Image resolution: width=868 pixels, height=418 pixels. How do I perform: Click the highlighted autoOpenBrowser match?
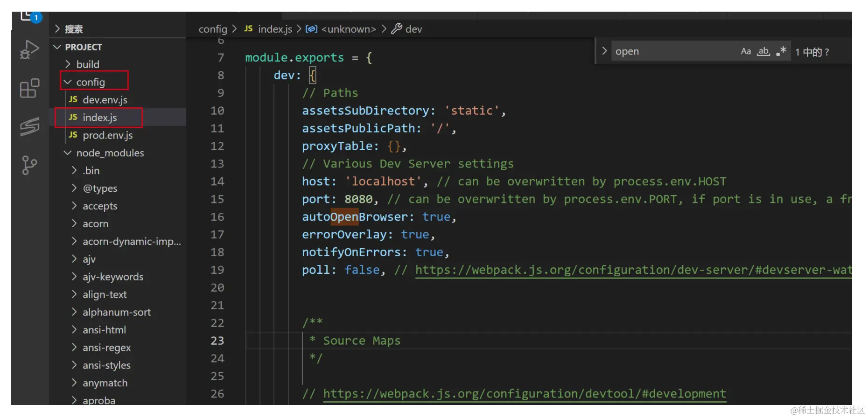tap(344, 217)
